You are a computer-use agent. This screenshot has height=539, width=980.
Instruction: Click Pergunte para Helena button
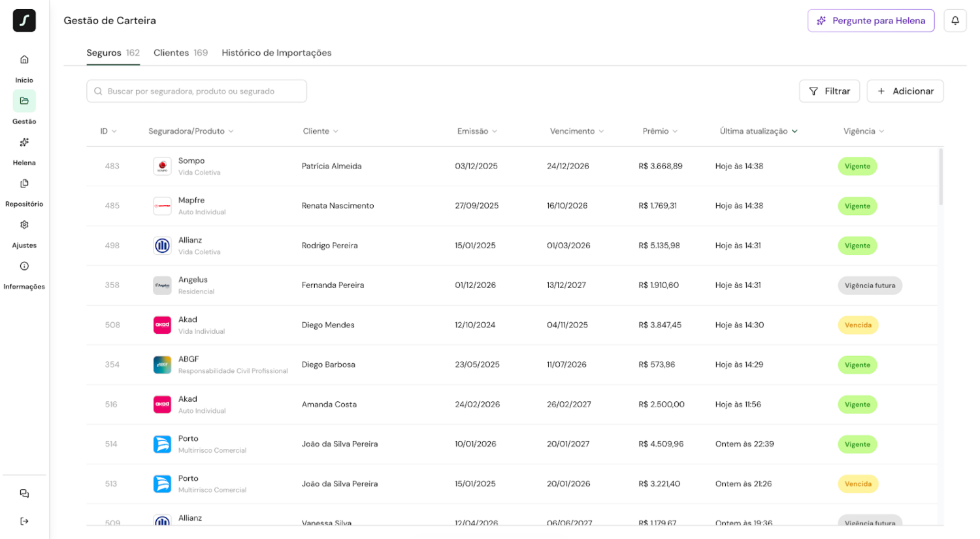tap(870, 21)
